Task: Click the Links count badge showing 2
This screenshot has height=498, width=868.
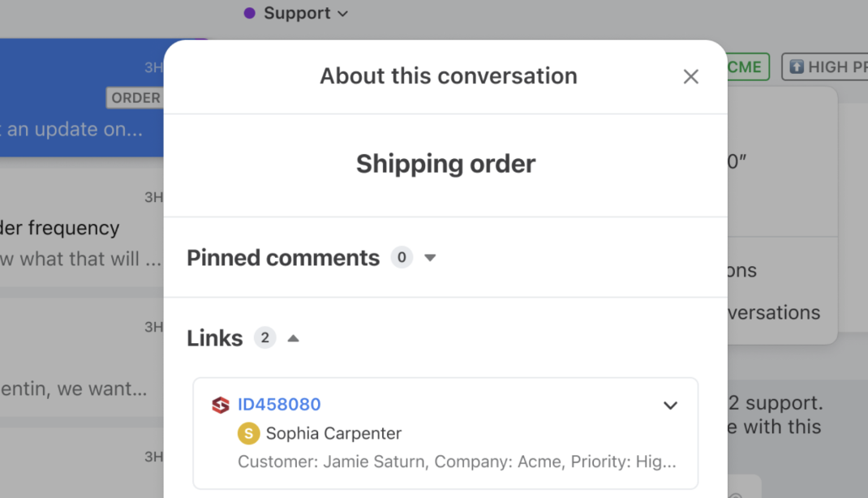Action: (264, 337)
